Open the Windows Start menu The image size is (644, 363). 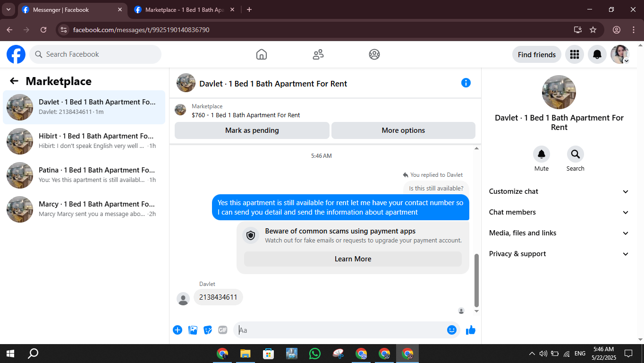tap(10, 354)
